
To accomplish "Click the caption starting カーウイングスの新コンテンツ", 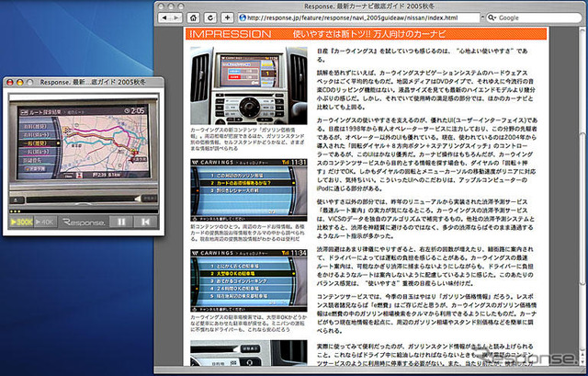I will pos(248,139).
